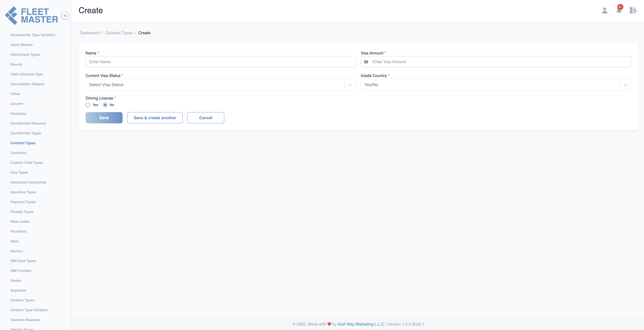Click the Save button
The height and width of the screenshot is (330, 644).
pos(104,118)
